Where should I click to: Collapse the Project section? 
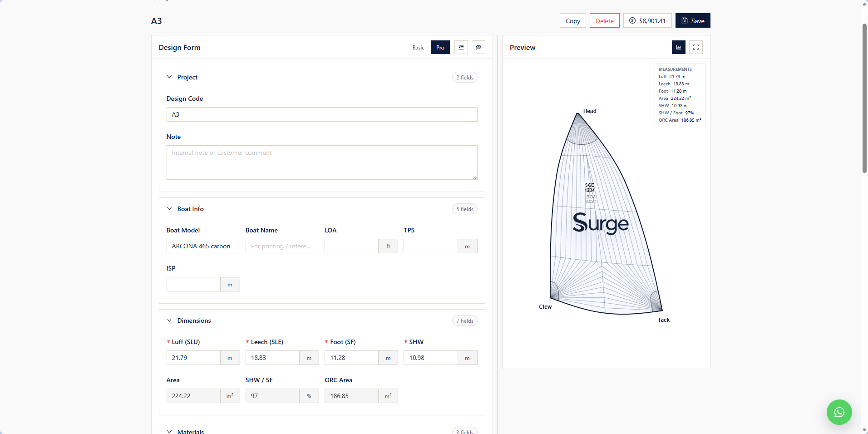(169, 77)
